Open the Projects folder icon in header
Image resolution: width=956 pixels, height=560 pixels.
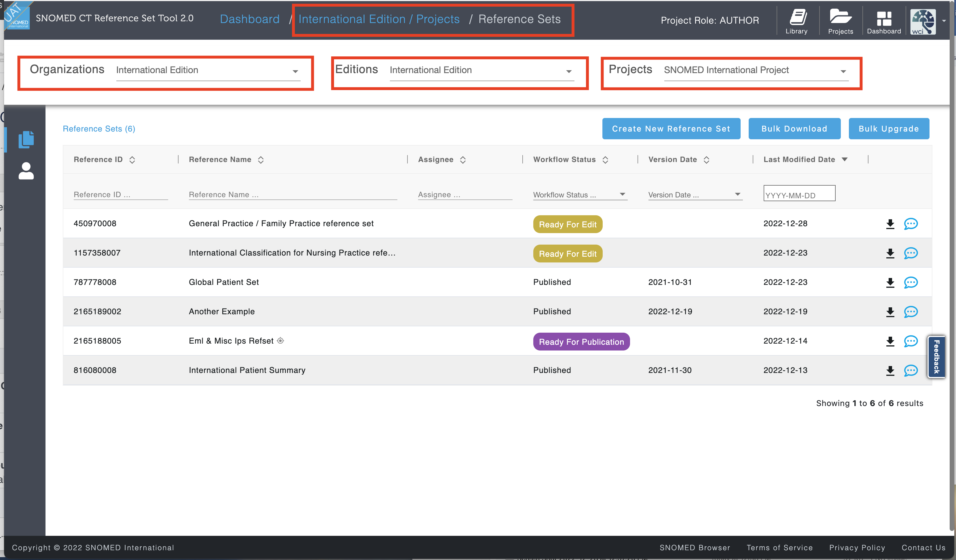[x=840, y=21]
